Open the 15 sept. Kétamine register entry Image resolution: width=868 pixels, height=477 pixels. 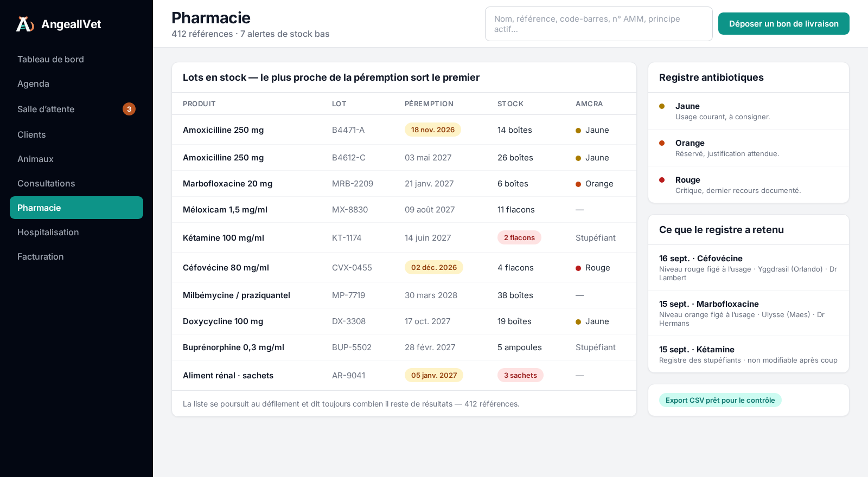[x=749, y=354]
